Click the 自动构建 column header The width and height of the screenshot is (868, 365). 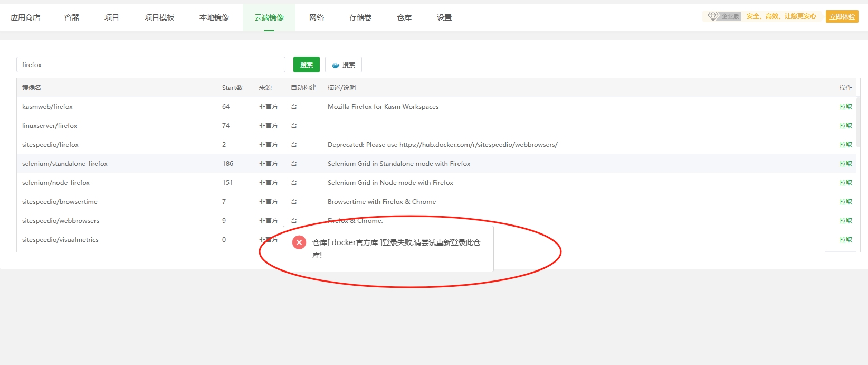(303, 88)
